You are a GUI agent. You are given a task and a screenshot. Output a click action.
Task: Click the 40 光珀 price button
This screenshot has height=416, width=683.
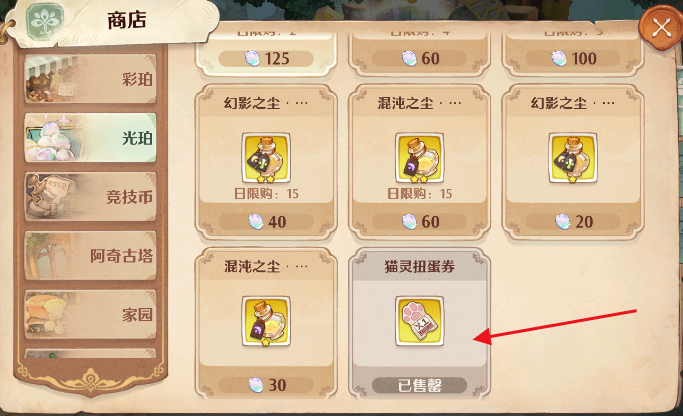point(266,222)
